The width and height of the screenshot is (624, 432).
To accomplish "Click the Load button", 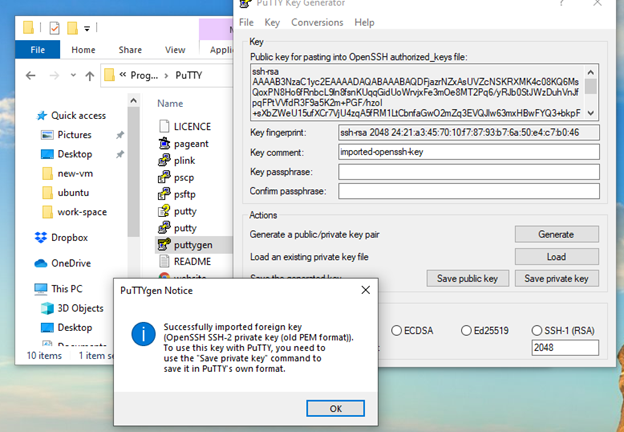I will pyautogui.click(x=556, y=257).
